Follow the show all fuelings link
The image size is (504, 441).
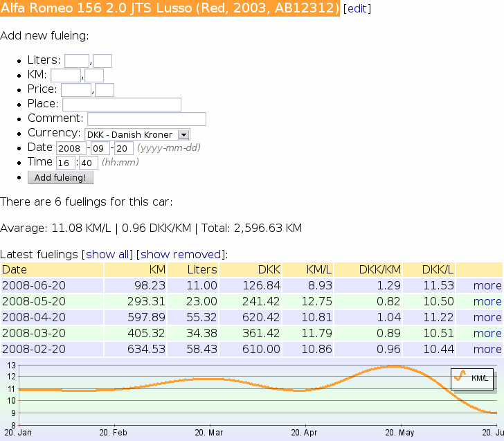tap(107, 254)
